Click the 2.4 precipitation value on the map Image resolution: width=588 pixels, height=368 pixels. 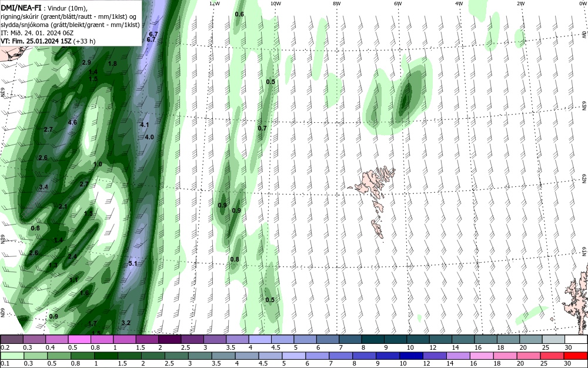coord(72,257)
